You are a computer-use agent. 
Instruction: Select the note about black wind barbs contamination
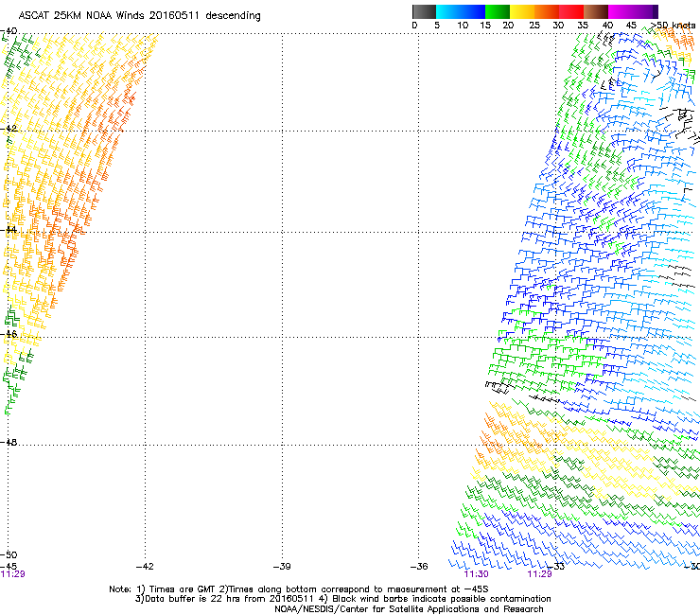tap(434, 599)
